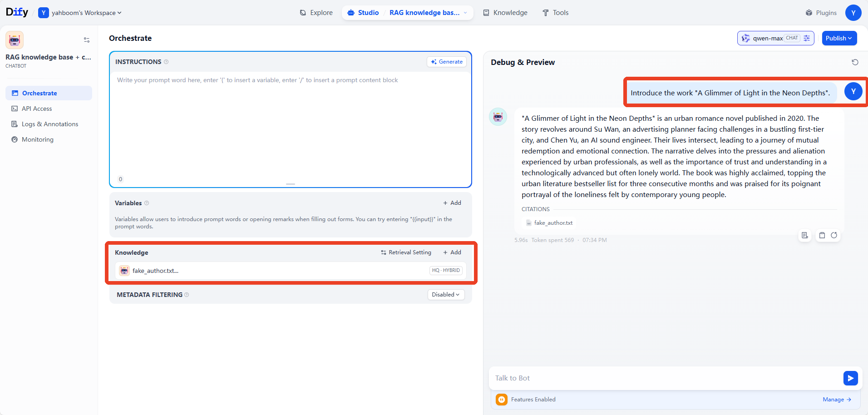Click the Generate prompt button
Screen dimensions: 868x415
[447, 62]
